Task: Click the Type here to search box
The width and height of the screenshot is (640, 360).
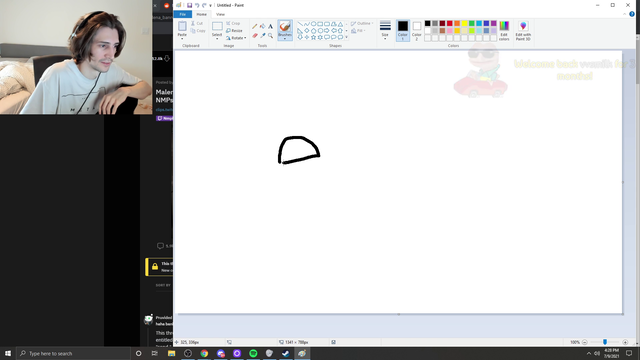Action: pos(73,353)
